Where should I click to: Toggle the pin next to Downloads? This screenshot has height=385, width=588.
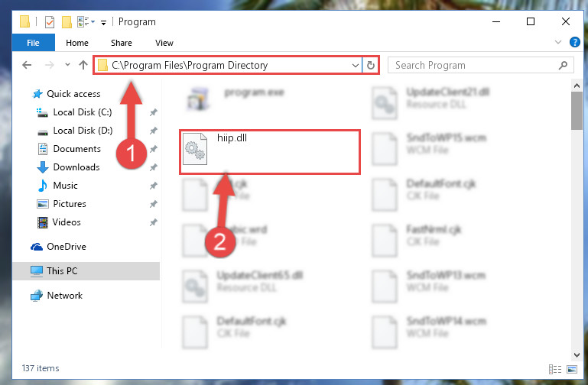coord(153,167)
